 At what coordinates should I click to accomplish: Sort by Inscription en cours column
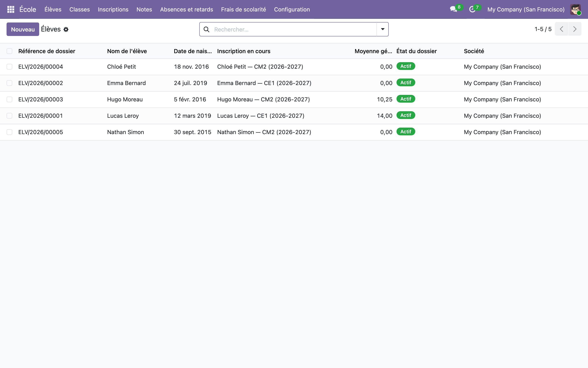tap(244, 51)
